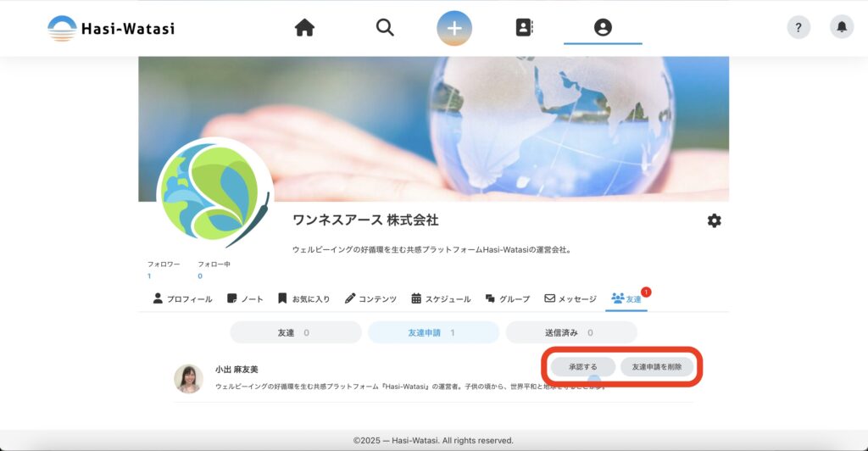The width and height of the screenshot is (868, 451).
Task: Click the Hasi-Watasi logo
Action: pos(111,28)
